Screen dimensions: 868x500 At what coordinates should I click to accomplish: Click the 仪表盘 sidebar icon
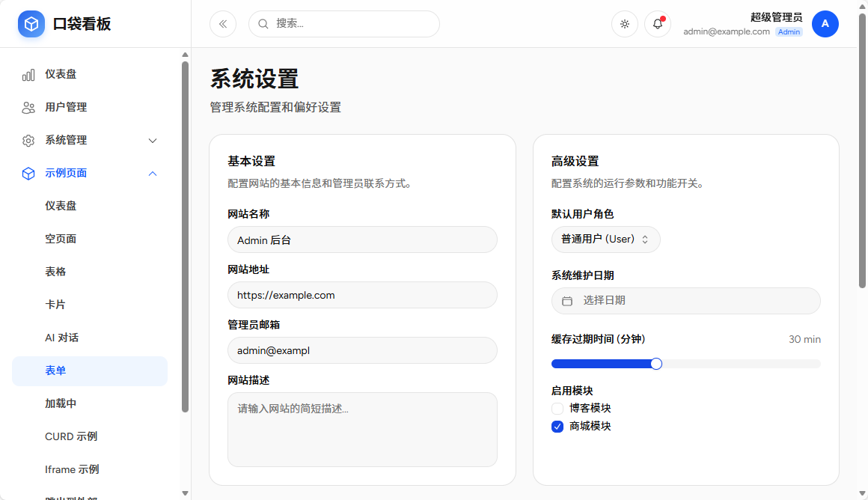click(x=28, y=74)
